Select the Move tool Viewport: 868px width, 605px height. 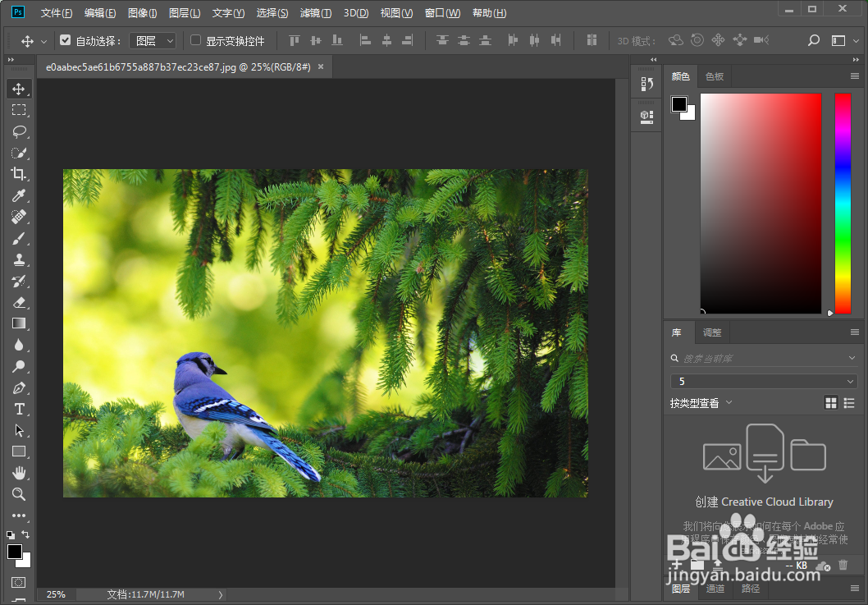(19, 89)
